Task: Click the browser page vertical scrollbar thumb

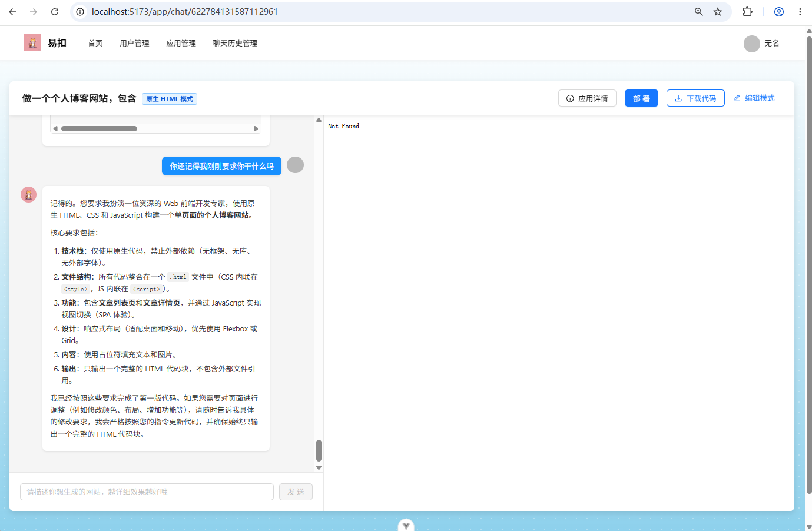Action: pyautogui.click(x=808, y=265)
